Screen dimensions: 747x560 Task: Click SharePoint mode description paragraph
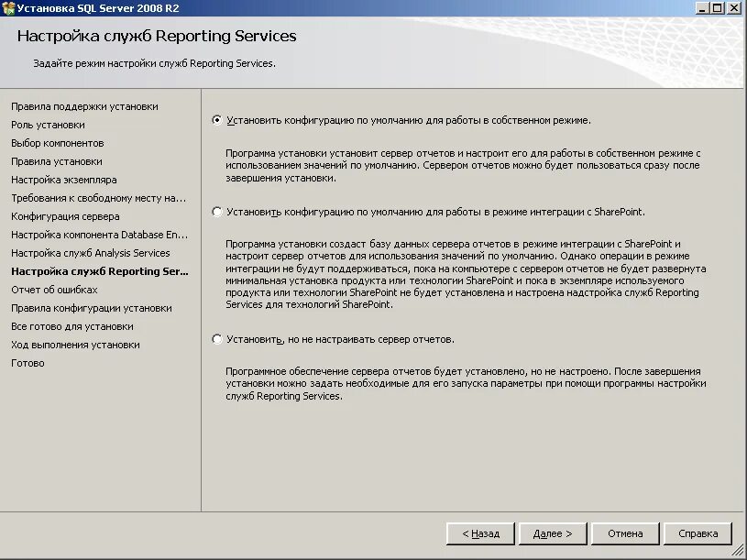(466, 274)
